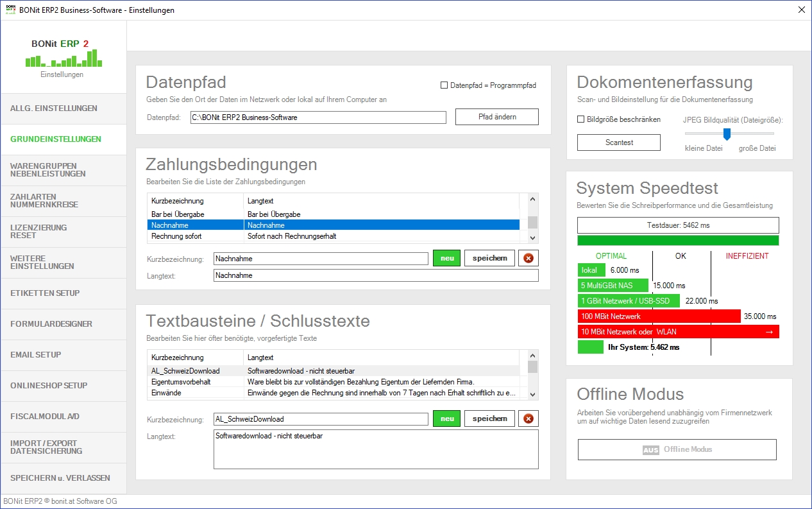
Task: Click the BONit app icon in the title bar
Action: click(x=10, y=10)
